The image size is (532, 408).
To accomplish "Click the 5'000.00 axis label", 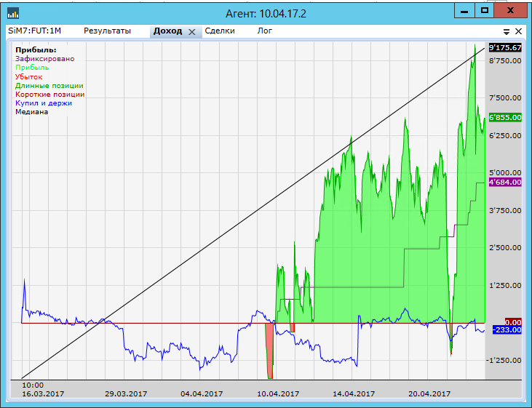I will click(x=505, y=173).
